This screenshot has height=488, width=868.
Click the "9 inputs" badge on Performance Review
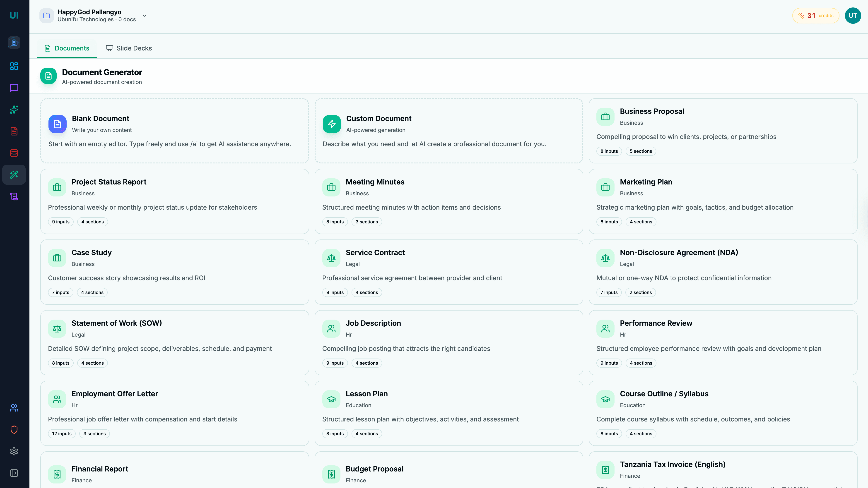[609, 363]
